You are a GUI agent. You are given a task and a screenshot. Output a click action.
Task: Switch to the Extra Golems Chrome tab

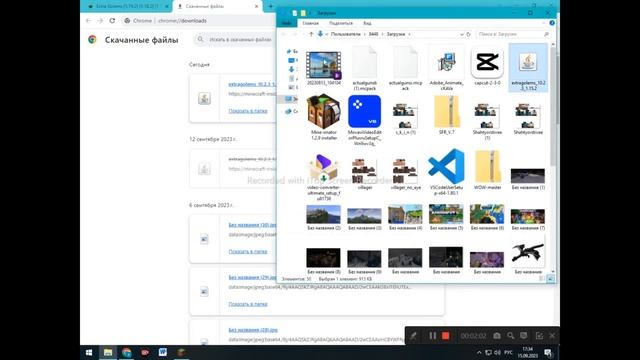126,7
